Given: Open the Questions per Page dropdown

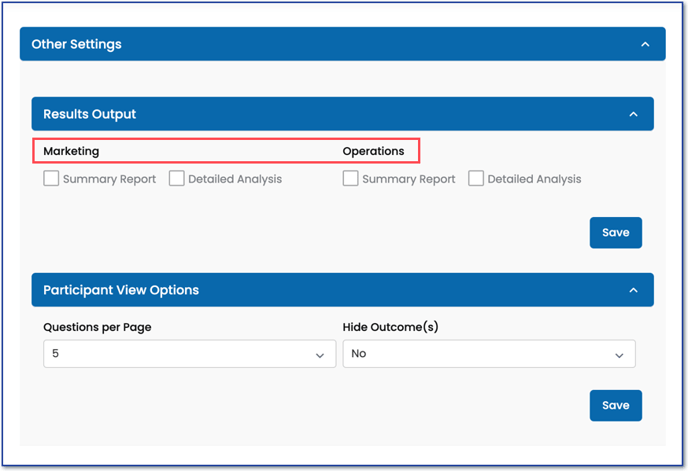Looking at the screenshot, I should point(190,354).
